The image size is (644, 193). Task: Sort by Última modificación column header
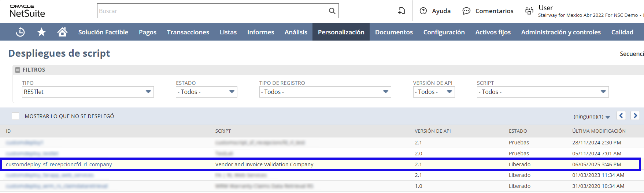coord(599,131)
